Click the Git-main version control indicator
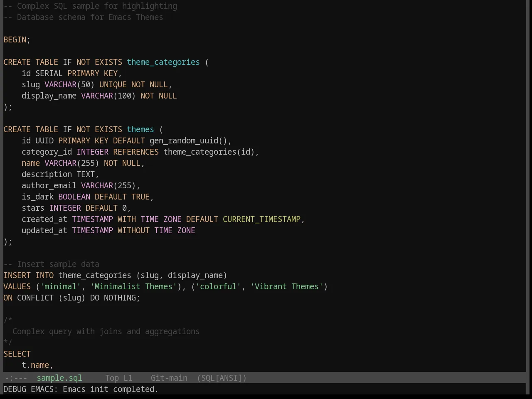Screen dimensions: 532x399 point(169,378)
